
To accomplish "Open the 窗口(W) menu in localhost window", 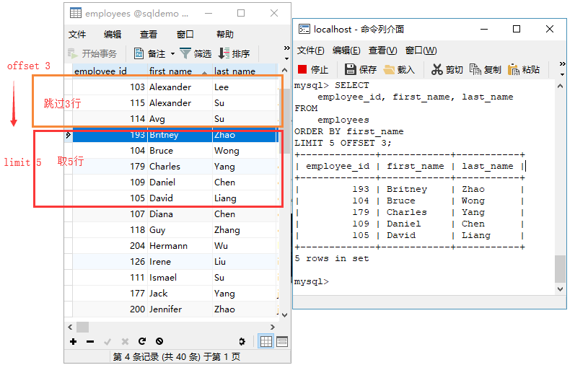I will point(421,50).
